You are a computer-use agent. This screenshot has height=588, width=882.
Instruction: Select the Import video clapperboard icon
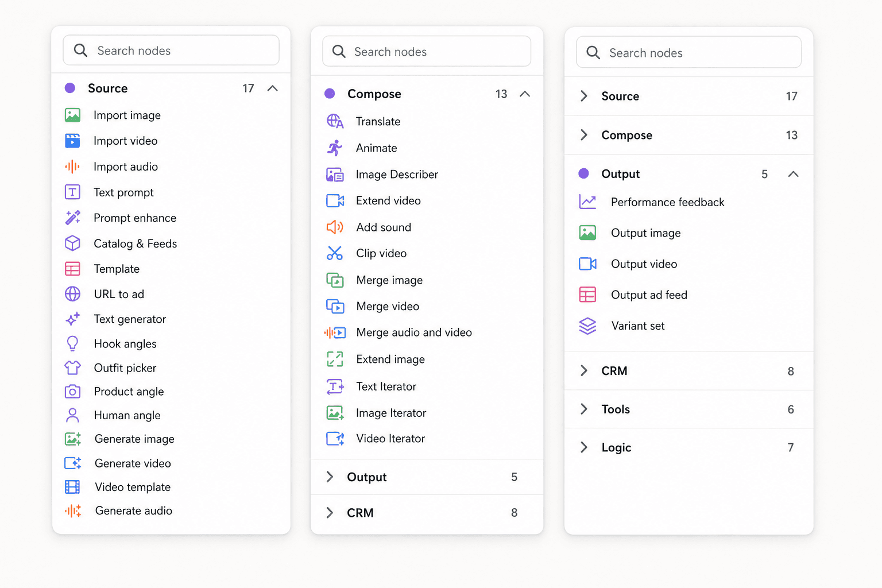[72, 141]
